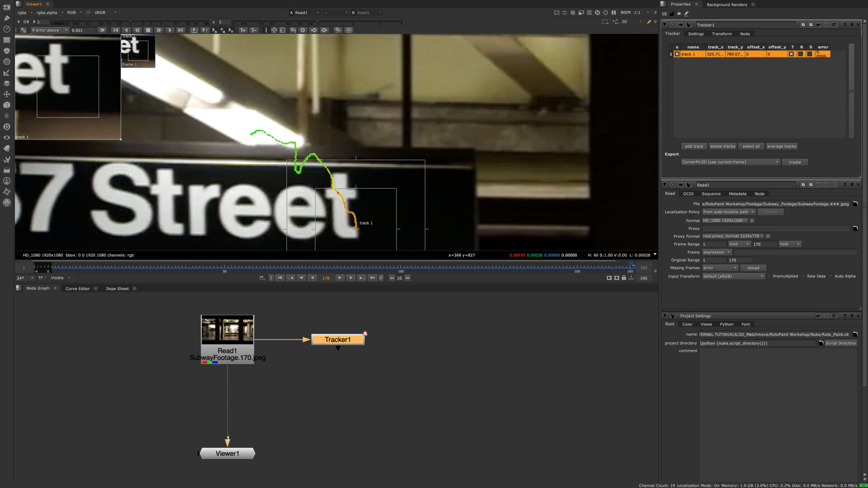Click the stop tracking button in the tracker toolbar
Image resolution: width=868 pixels, height=488 pixels.
tap(148, 30)
